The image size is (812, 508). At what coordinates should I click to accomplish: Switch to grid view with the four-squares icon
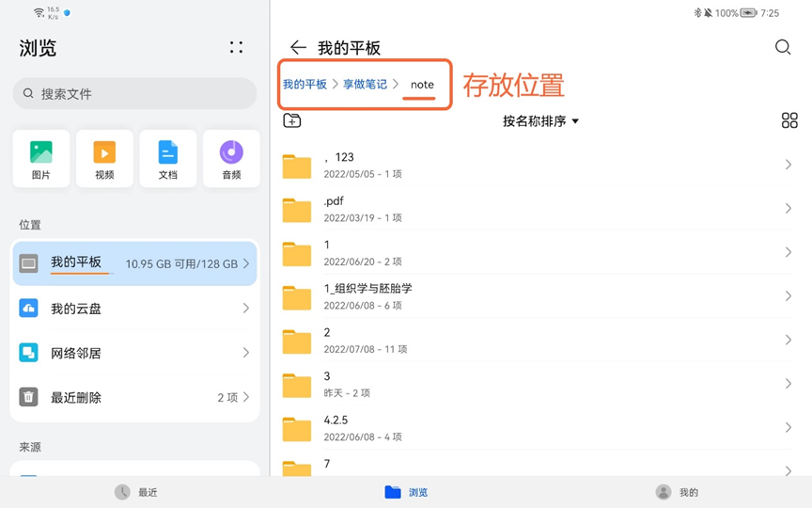pos(789,120)
